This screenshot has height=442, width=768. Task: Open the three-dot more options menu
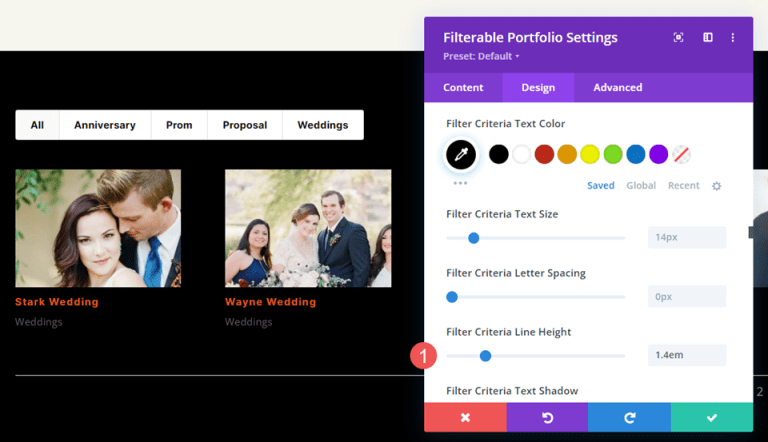(x=733, y=38)
